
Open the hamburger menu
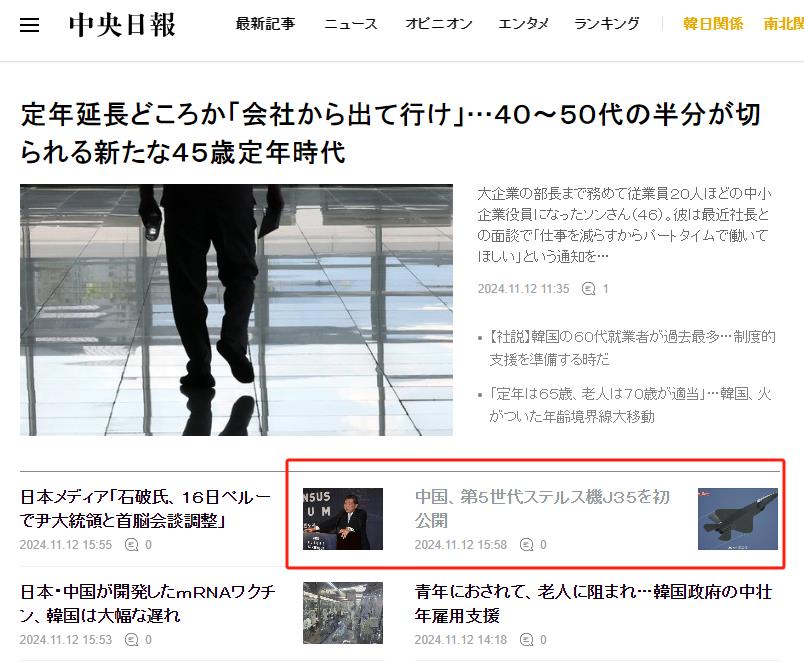(x=30, y=24)
